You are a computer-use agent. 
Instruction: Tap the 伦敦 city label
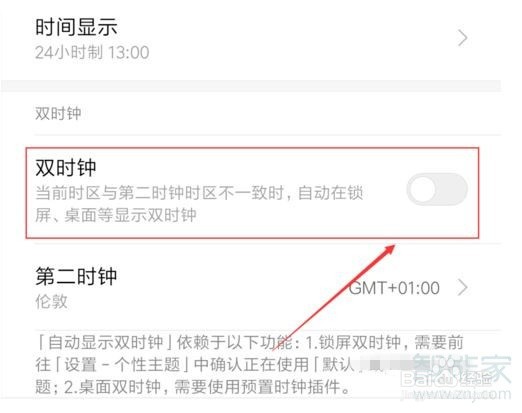pos(51,302)
